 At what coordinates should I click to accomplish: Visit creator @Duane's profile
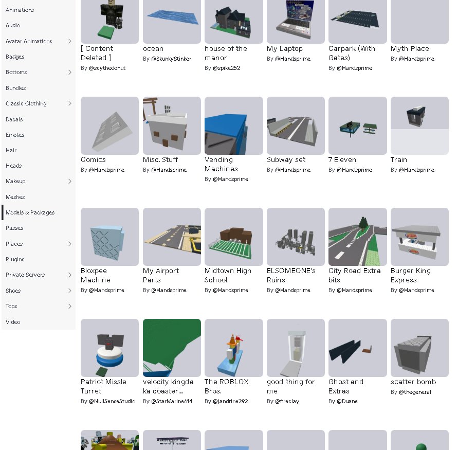(x=347, y=401)
